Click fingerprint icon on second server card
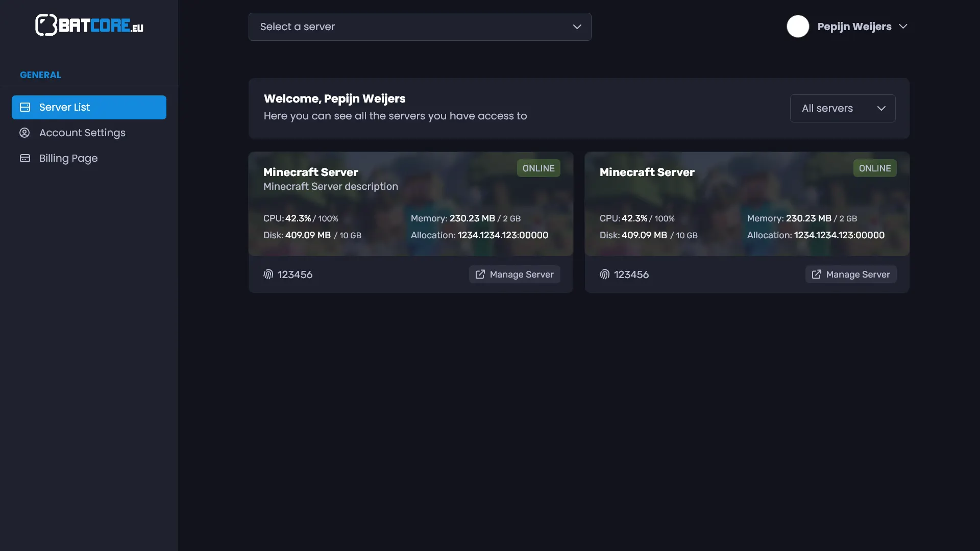Screen dimensions: 980x551 (x=605, y=274)
